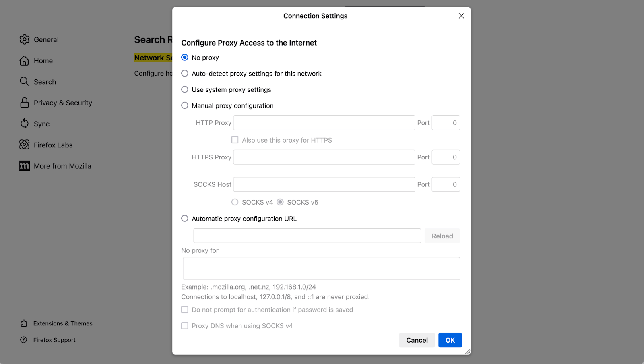
Task: Click the Firefox Support help icon
Action: pyautogui.click(x=24, y=340)
